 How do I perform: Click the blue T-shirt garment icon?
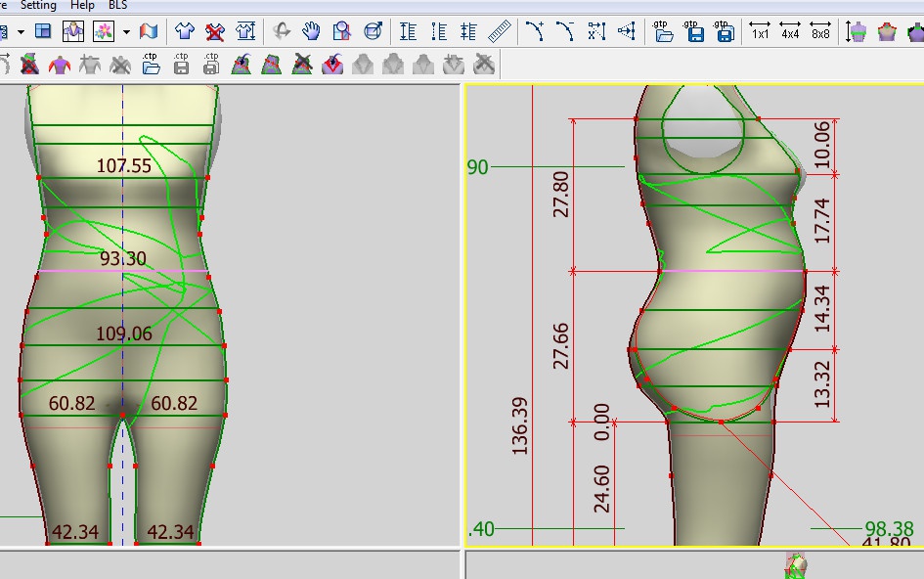tap(185, 31)
